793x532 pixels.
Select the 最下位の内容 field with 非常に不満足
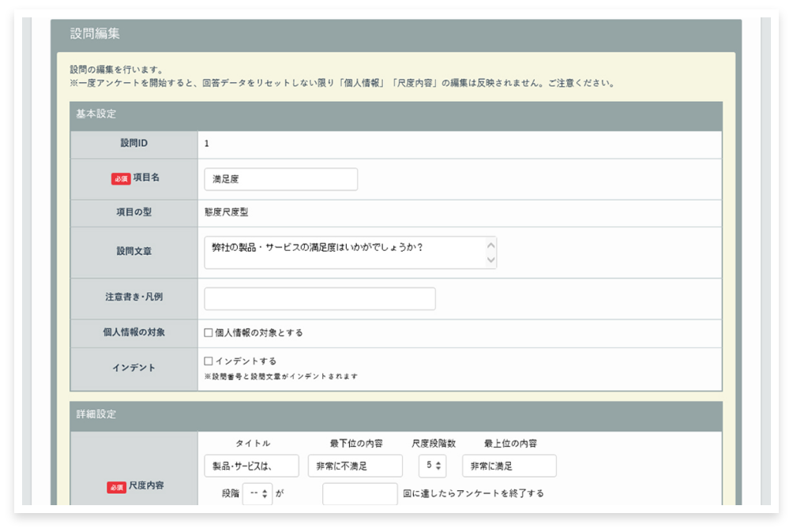tap(355, 466)
